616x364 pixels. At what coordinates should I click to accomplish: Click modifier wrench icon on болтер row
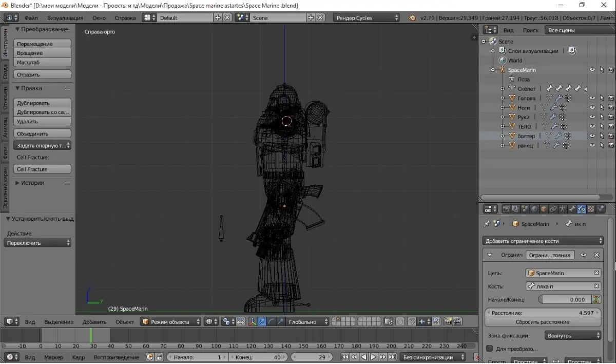point(559,136)
